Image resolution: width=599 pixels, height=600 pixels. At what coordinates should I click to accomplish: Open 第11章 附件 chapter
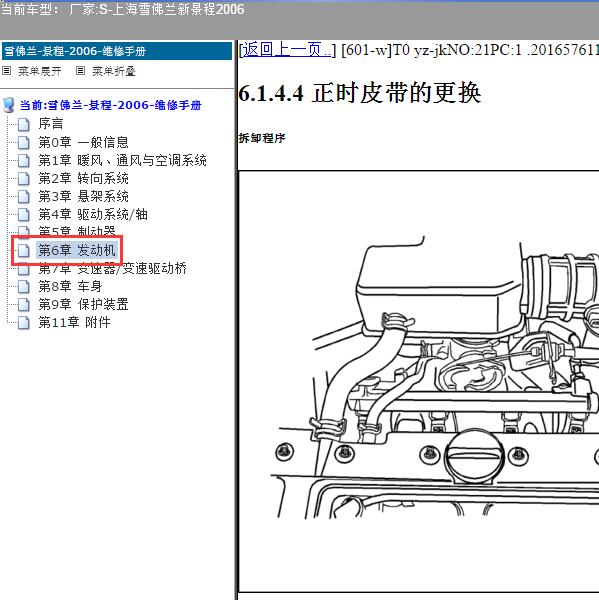75,323
